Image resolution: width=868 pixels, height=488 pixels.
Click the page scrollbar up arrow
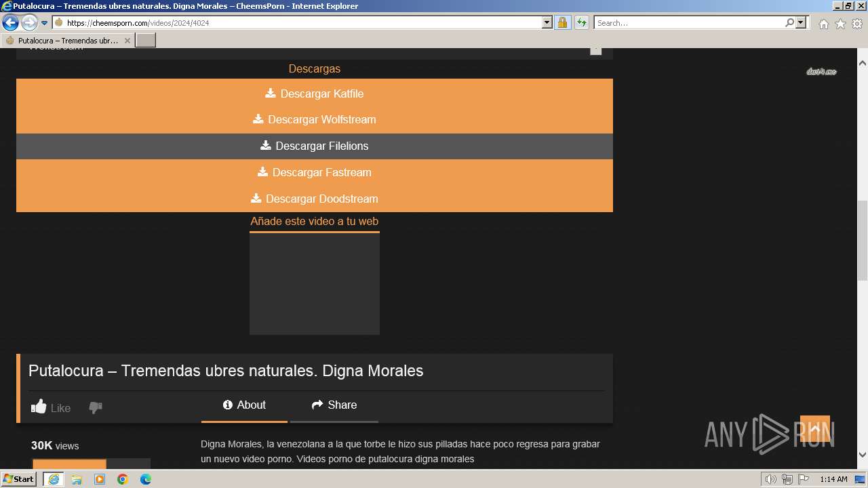pyautogui.click(x=863, y=62)
